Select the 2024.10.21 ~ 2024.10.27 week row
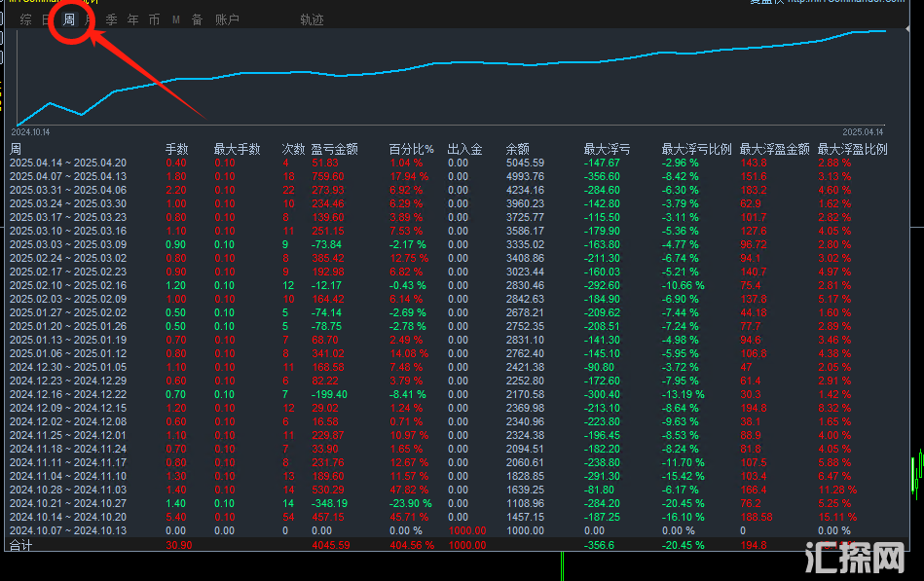924x581 pixels. pyautogui.click(x=68, y=503)
